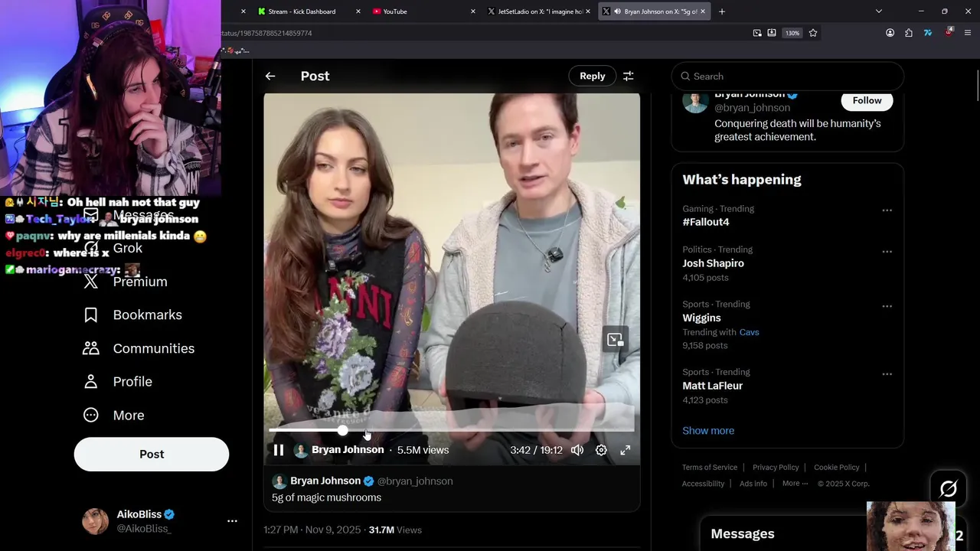List all tabs dropdown in browser
The width and height of the screenshot is (980, 551).
879,11
